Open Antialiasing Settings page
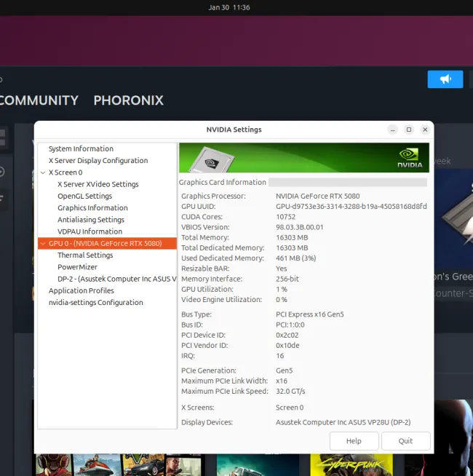473x476 pixels. tap(91, 220)
